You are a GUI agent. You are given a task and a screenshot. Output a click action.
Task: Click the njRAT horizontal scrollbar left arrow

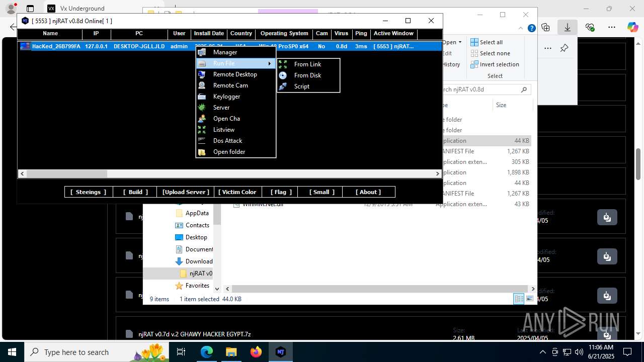pyautogui.click(x=22, y=173)
